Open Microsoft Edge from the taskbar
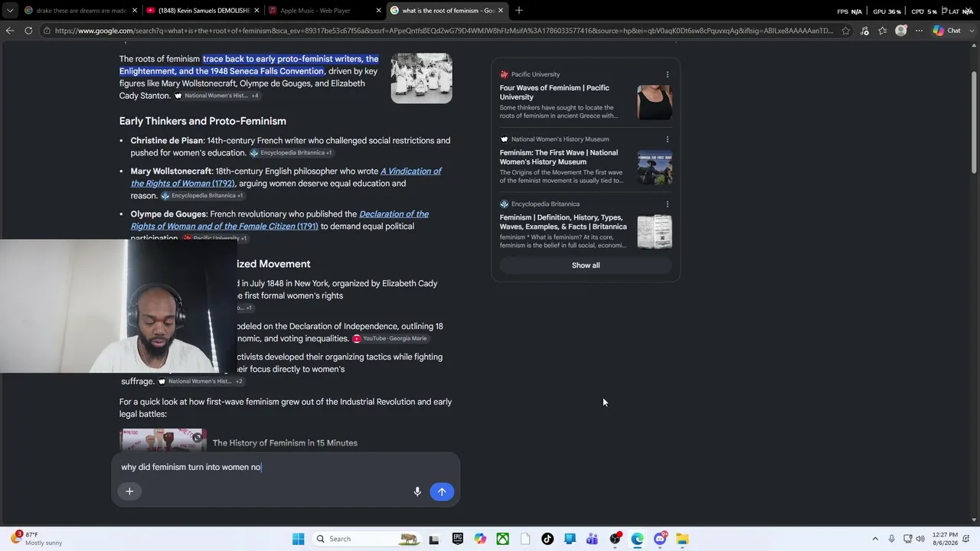This screenshot has width=980, height=551. pos(637,539)
